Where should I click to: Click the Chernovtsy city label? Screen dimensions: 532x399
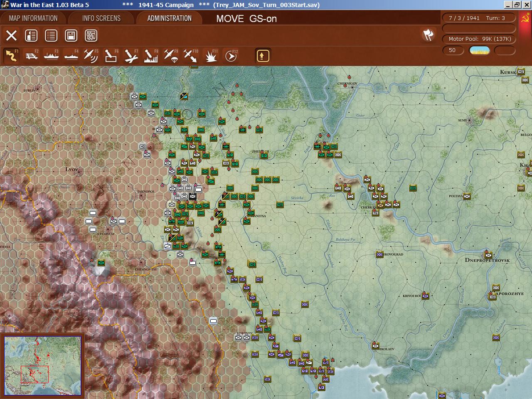146,269
